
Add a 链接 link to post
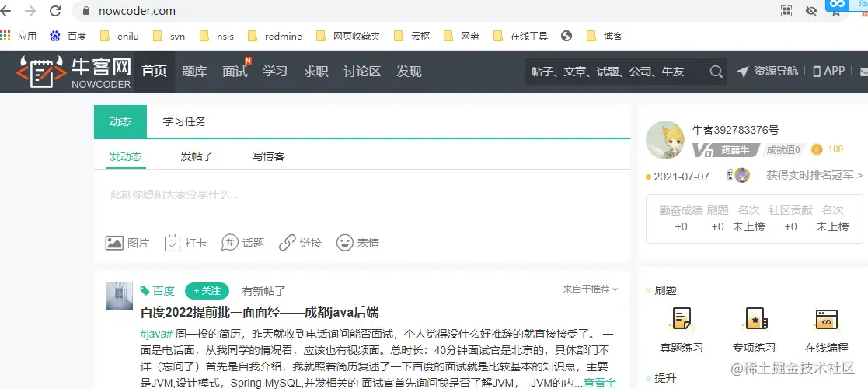[300, 243]
